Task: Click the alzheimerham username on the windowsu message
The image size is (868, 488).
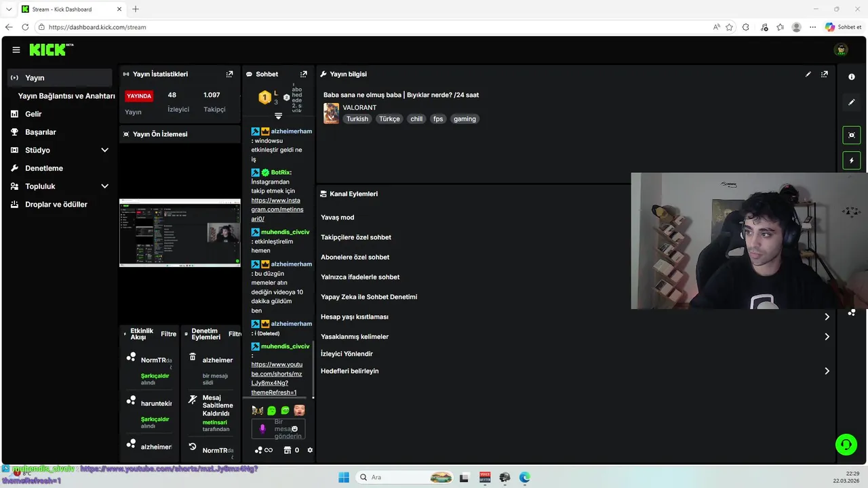Action: (292, 131)
